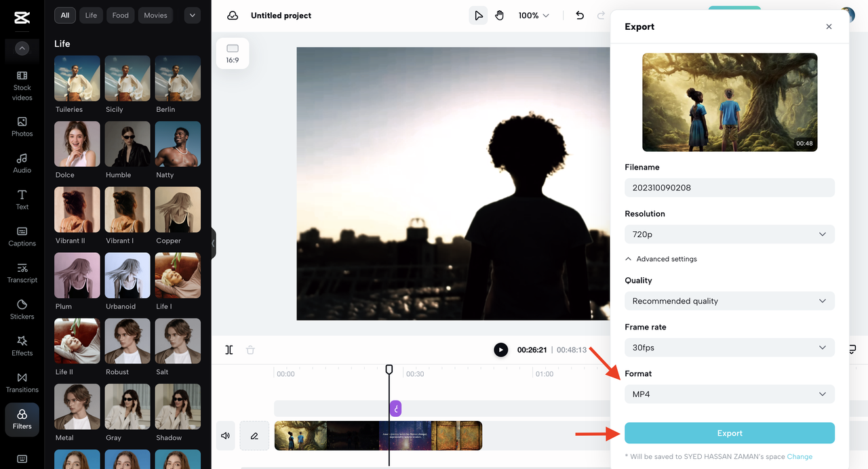Play the video preview
This screenshot has width=868, height=469.
point(500,350)
